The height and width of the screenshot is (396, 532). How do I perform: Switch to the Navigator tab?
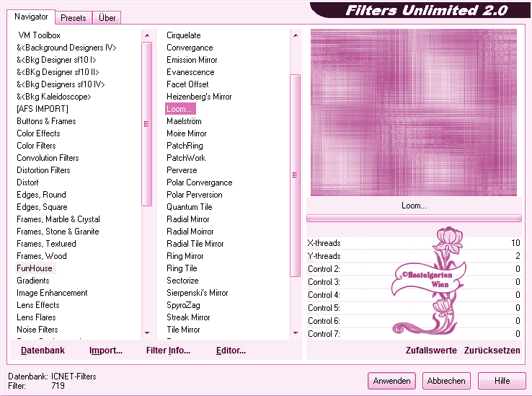pos(31,17)
